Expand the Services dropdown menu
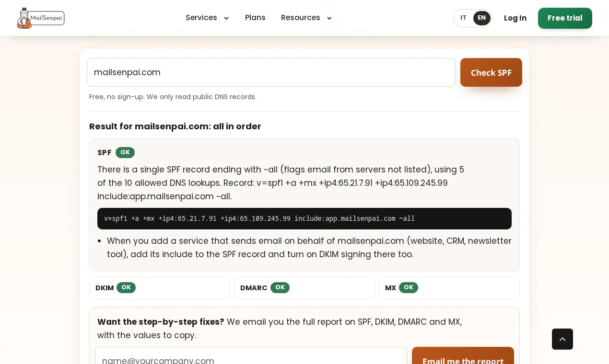Image resolution: width=609 pixels, height=364 pixels. 207,18
